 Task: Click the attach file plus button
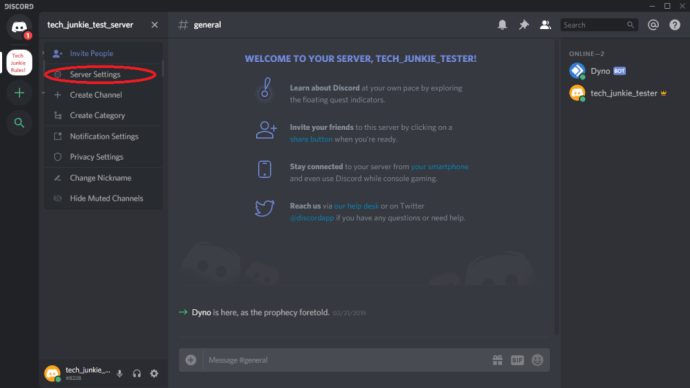pyautogui.click(x=191, y=360)
